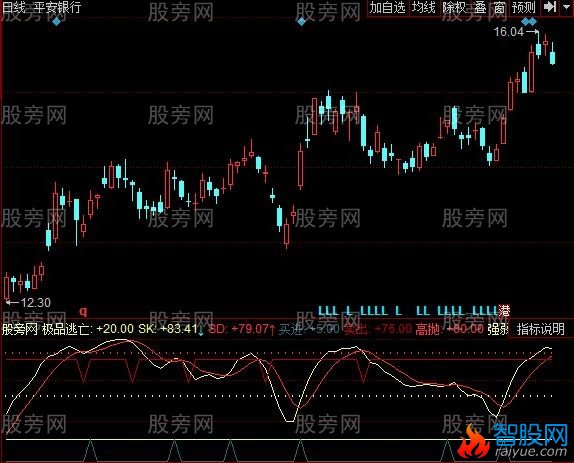
Task: Click the red q marker under the candlesticks
Action: (x=83, y=312)
